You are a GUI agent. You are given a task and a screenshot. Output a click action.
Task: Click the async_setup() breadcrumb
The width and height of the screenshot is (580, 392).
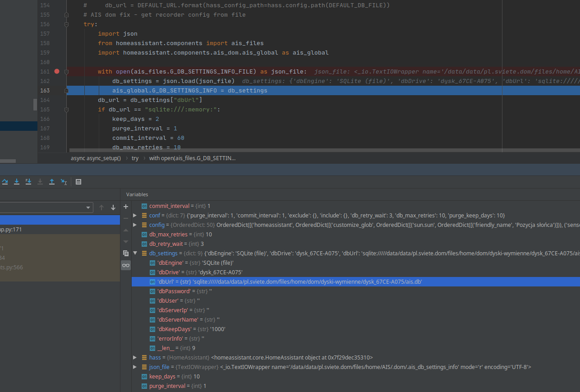coord(96,158)
